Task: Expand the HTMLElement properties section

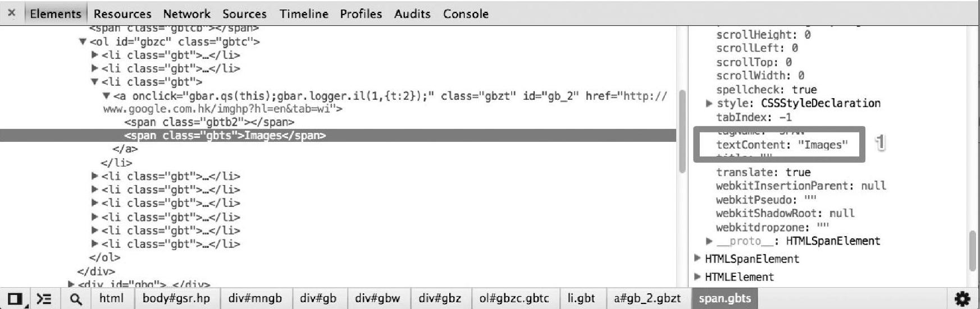Action: coord(698,276)
